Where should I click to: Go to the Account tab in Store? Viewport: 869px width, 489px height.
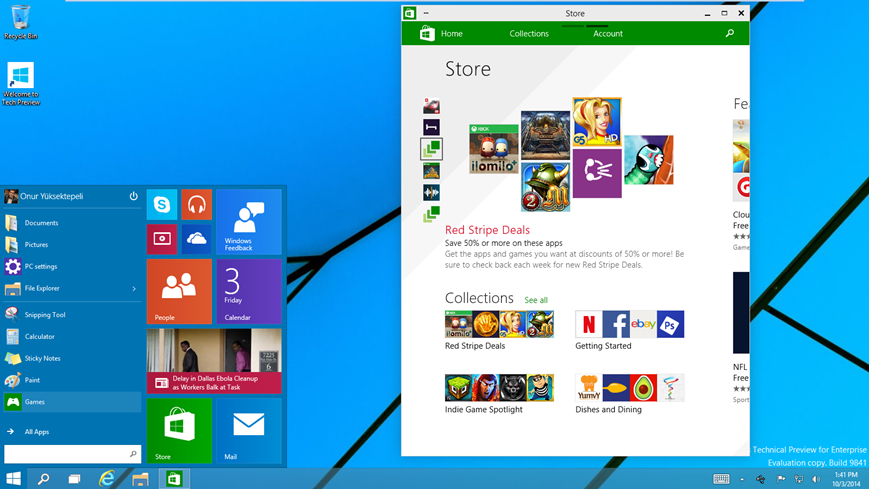607,34
